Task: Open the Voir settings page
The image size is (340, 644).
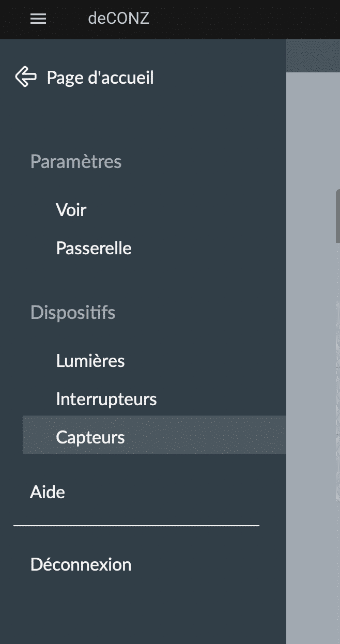Action: (71, 210)
